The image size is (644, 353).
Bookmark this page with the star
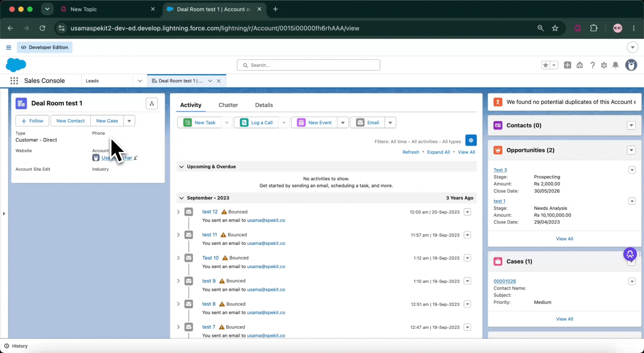coord(555,28)
